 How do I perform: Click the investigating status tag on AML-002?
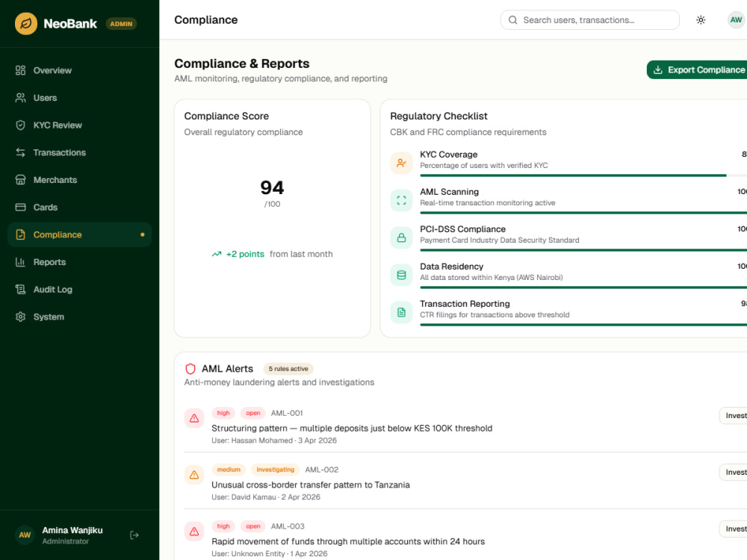point(276,470)
